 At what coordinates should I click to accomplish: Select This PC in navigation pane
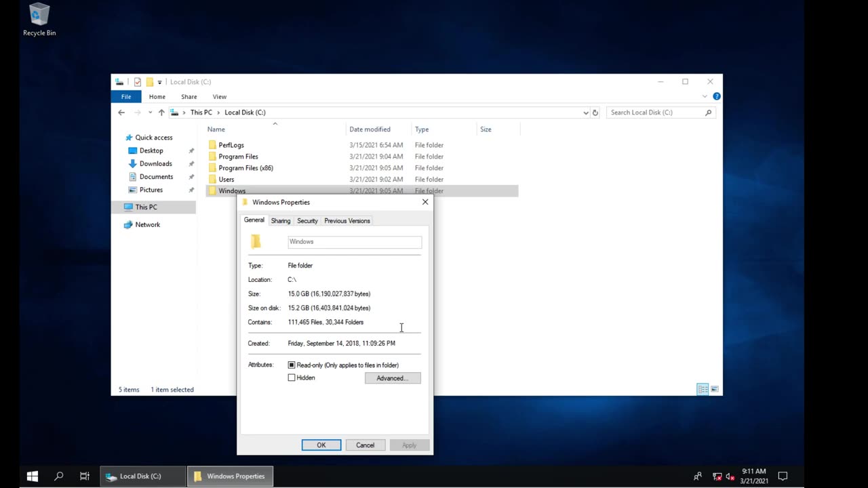click(x=146, y=207)
